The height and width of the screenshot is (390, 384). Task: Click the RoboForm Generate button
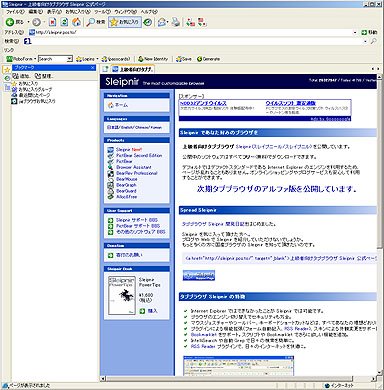coord(208,59)
